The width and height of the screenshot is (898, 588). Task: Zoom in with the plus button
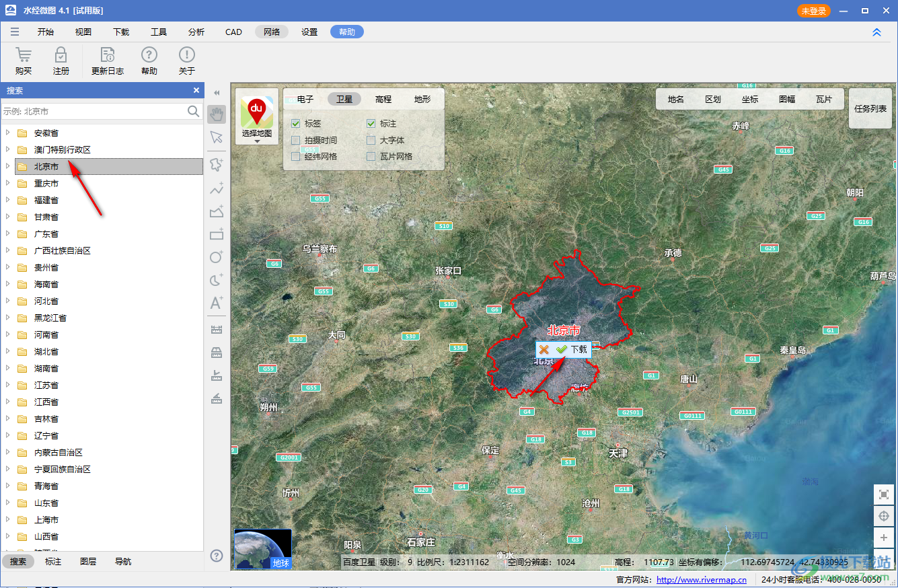[x=884, y=538]
